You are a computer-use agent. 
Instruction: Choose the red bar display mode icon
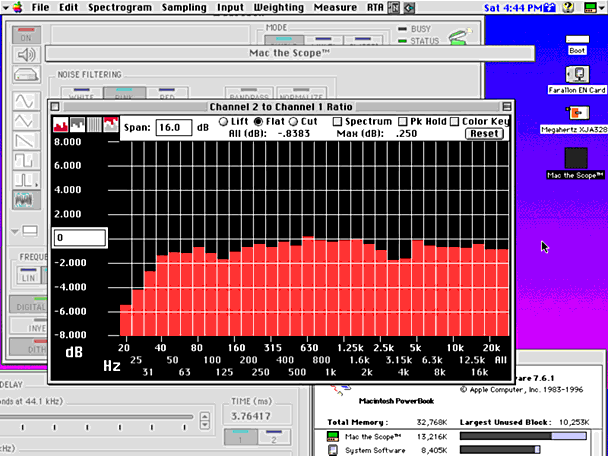click(x=60, y=124)
